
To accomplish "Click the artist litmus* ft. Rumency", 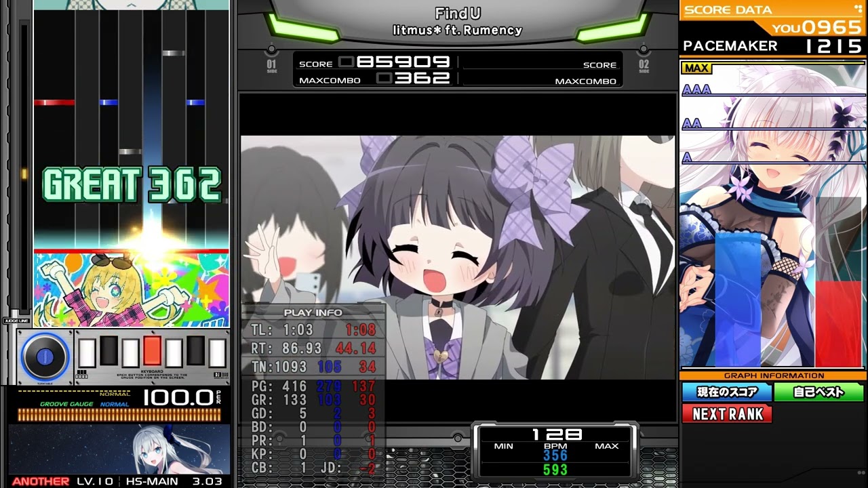I will tap(458, 30).
